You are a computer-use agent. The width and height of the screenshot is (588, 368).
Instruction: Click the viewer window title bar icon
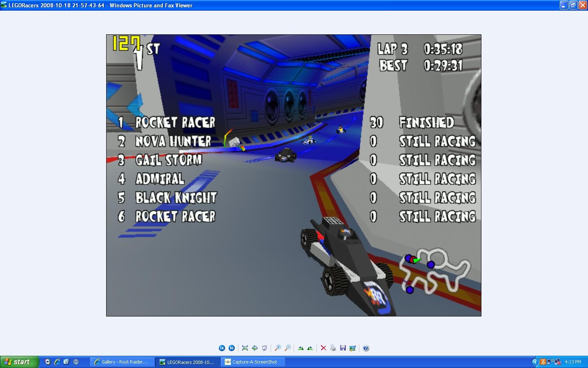click(x=4, y=5)
